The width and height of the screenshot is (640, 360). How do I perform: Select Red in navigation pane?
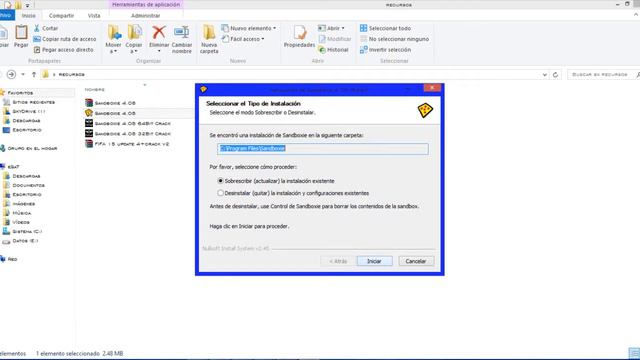point(9,259)
